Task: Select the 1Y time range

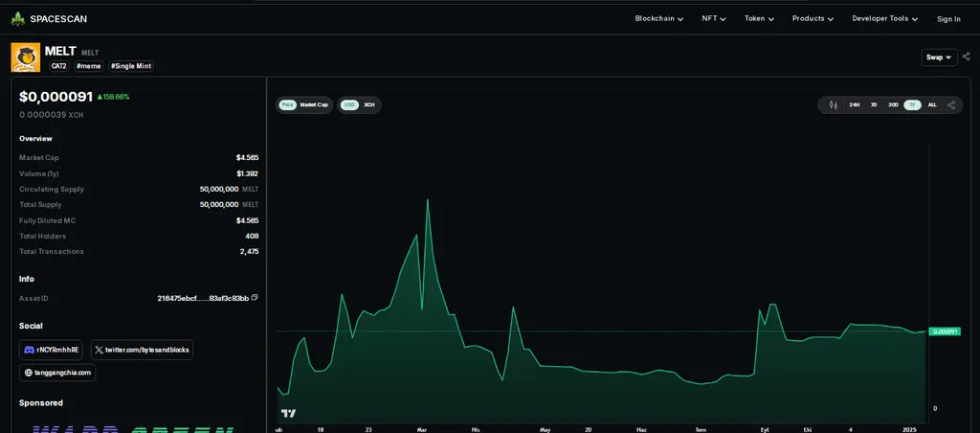Action: click(912, 105)
